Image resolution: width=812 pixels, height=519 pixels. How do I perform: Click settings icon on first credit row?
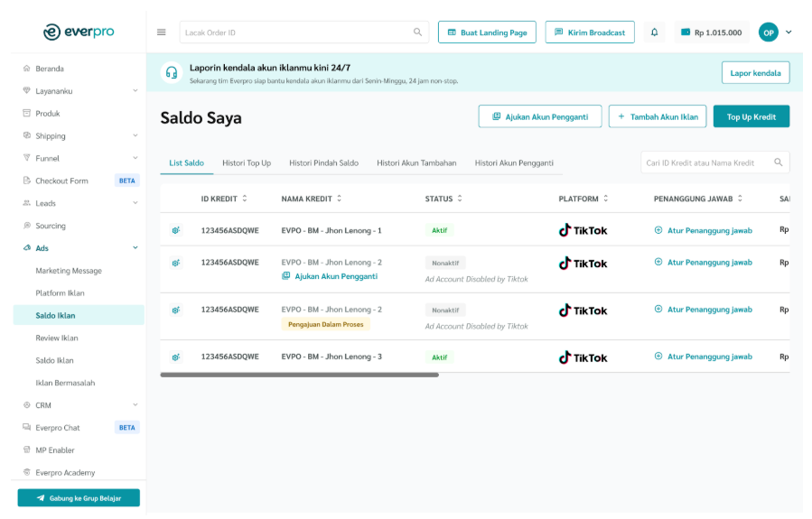click(175, 230)
